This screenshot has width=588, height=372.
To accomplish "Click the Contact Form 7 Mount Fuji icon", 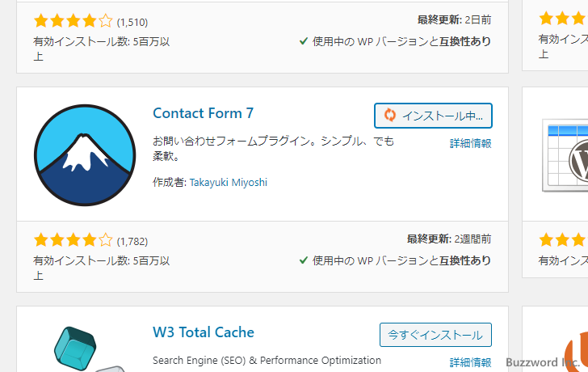I will (x=84, y=154).
